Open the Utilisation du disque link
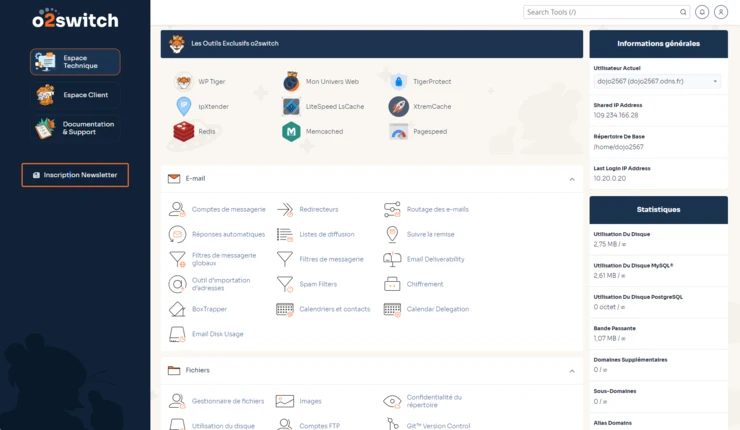The image size is (740, 430). [223, 426]
